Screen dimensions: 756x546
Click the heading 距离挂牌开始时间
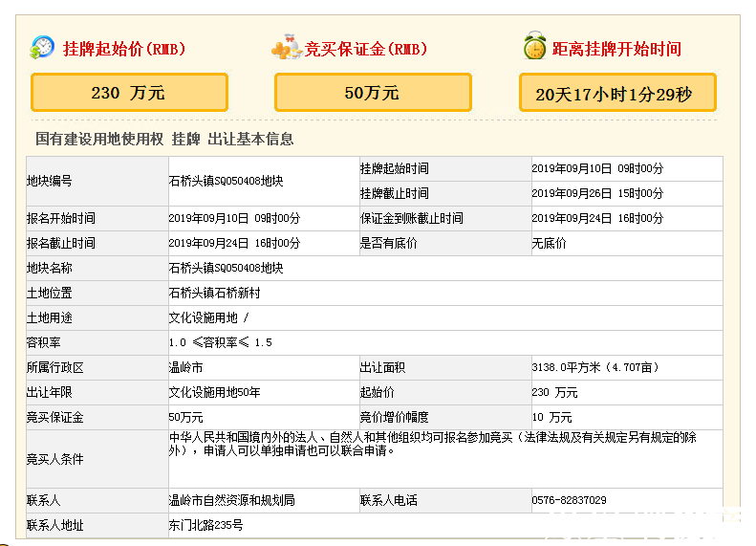click(x=616, y=49)
